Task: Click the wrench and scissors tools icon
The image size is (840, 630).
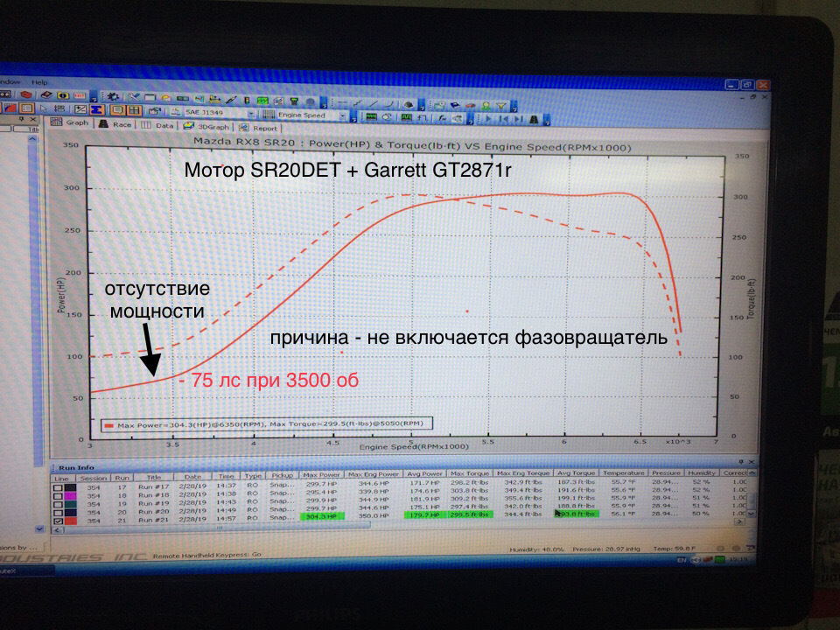Action: [133, 97]
